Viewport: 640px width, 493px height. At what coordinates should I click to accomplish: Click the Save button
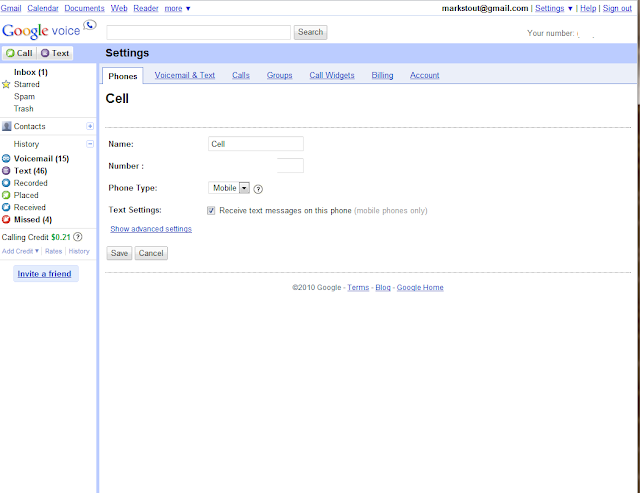(119, 253)
